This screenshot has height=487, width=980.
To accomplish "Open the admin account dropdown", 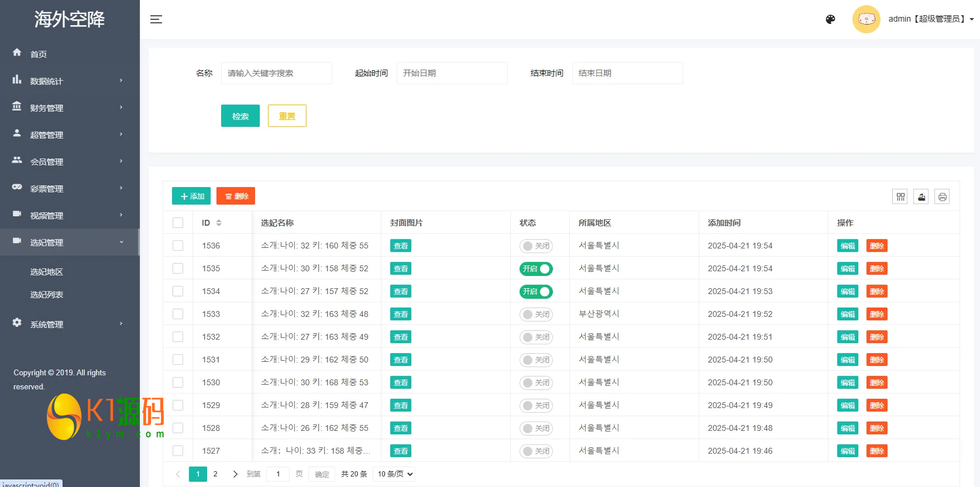I will click(x=930, y=19).
